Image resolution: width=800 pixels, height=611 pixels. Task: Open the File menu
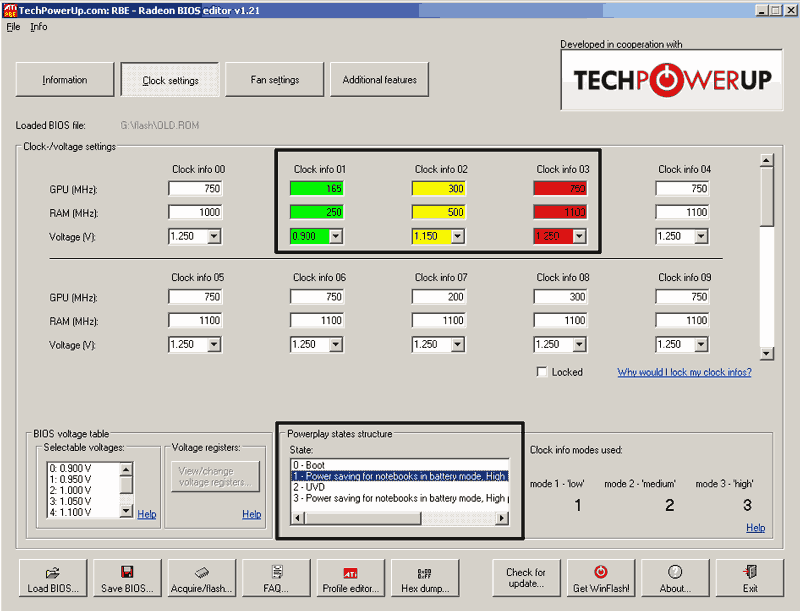13,27
